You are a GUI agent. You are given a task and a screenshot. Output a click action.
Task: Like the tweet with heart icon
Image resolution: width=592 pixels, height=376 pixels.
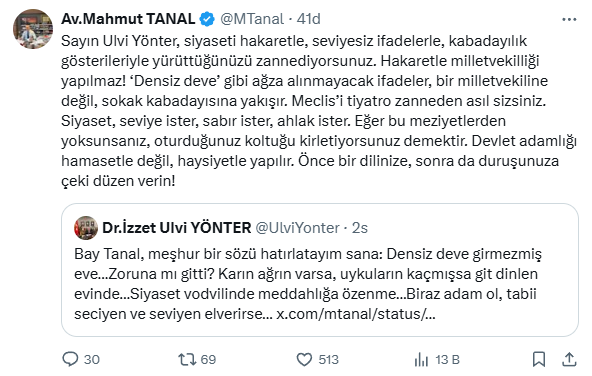304,359
